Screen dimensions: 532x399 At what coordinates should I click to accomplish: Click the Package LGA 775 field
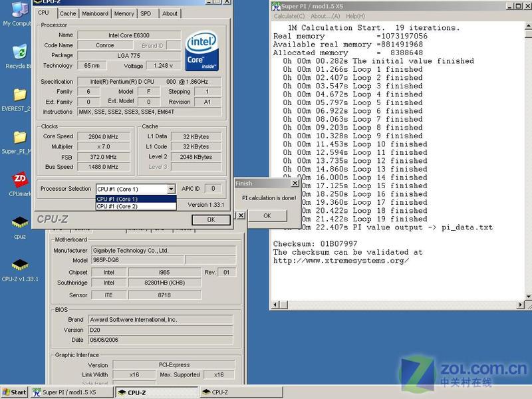129,55
